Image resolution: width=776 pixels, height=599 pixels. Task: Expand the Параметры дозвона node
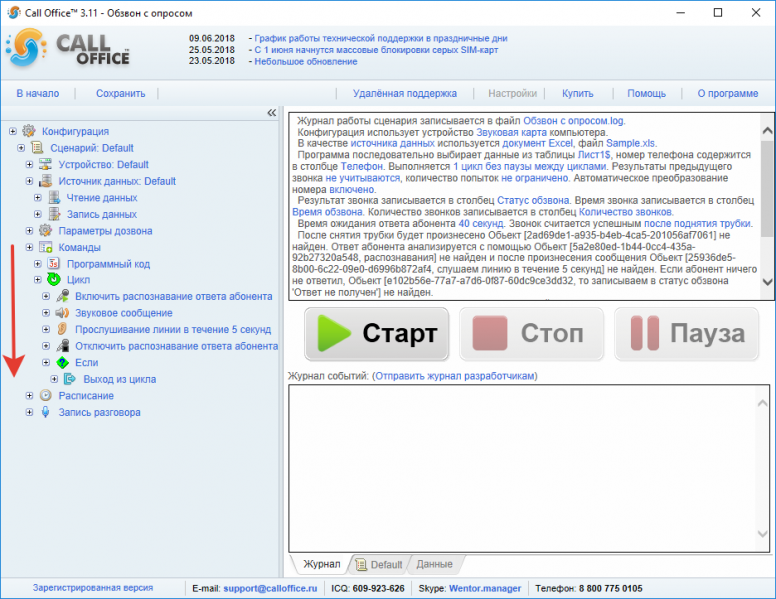[29, 231]
